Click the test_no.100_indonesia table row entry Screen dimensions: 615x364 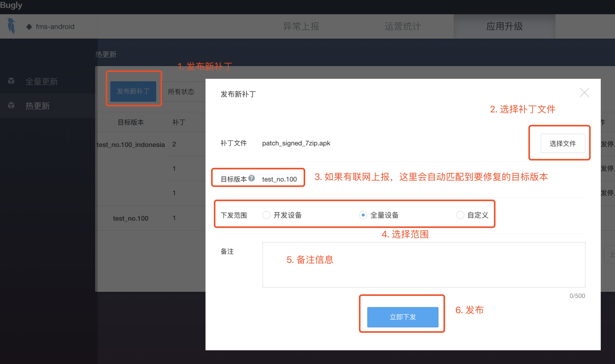click(x=131, y=145)
